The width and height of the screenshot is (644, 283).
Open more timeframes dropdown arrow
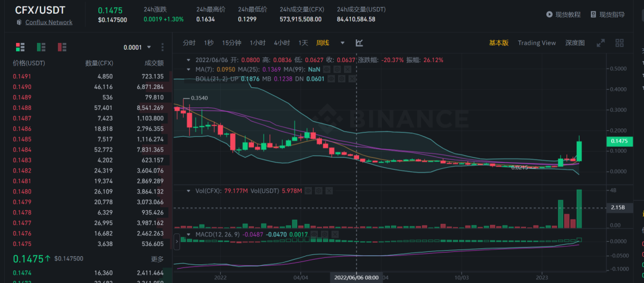pos(342,43)
